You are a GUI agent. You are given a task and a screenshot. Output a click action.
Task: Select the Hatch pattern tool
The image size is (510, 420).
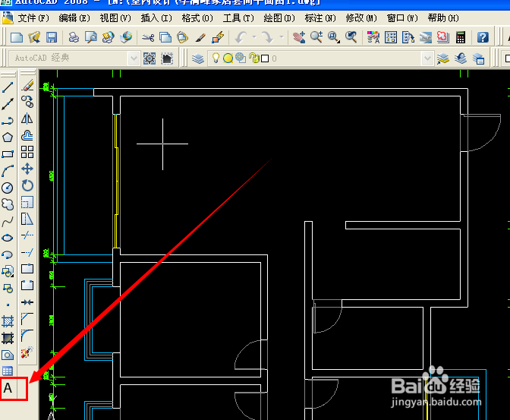point(8,321)
